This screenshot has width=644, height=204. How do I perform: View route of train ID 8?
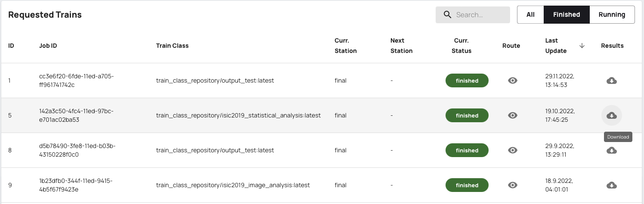tap(512, 150)
